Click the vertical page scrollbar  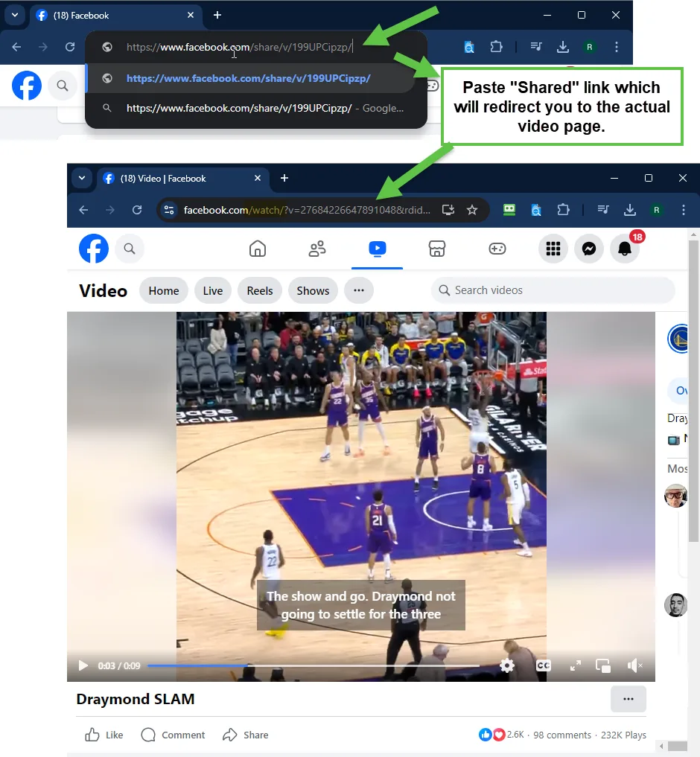694,391
